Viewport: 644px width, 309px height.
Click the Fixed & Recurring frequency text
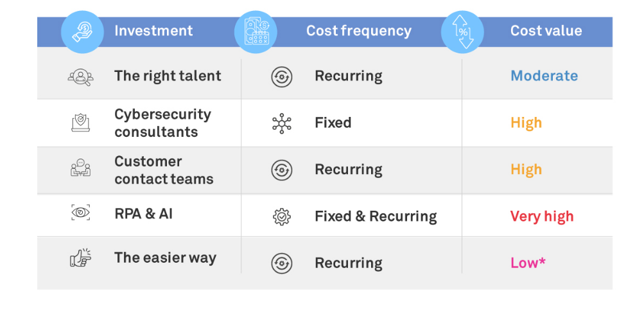click(375, 216)
